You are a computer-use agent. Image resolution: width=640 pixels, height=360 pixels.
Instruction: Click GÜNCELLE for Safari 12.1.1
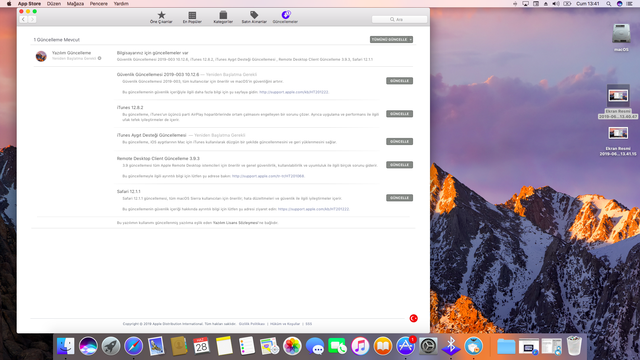399,198
